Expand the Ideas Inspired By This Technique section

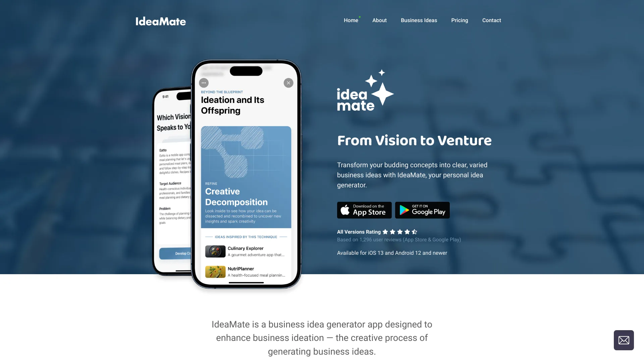pyautogui.click(x=246, y=236)
